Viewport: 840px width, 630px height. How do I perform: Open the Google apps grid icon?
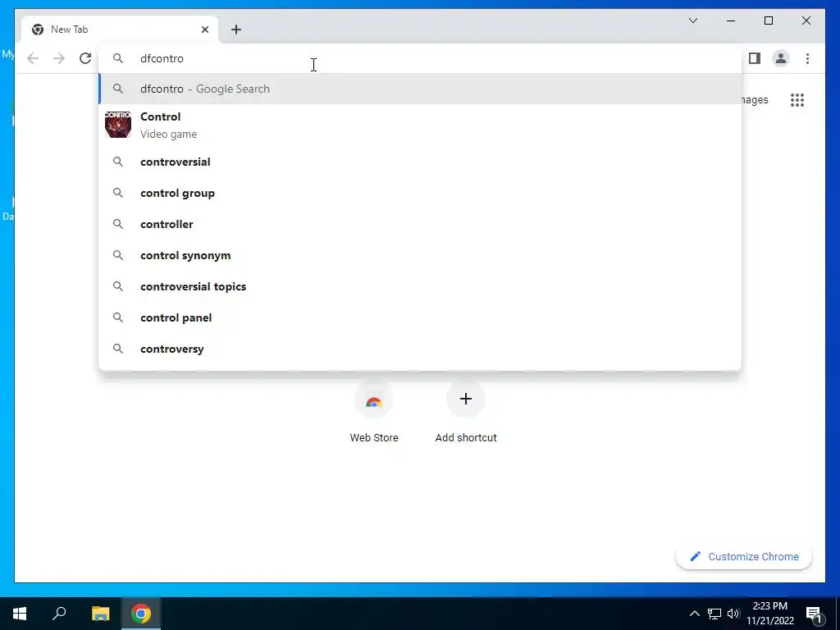[x=797, y=100]
